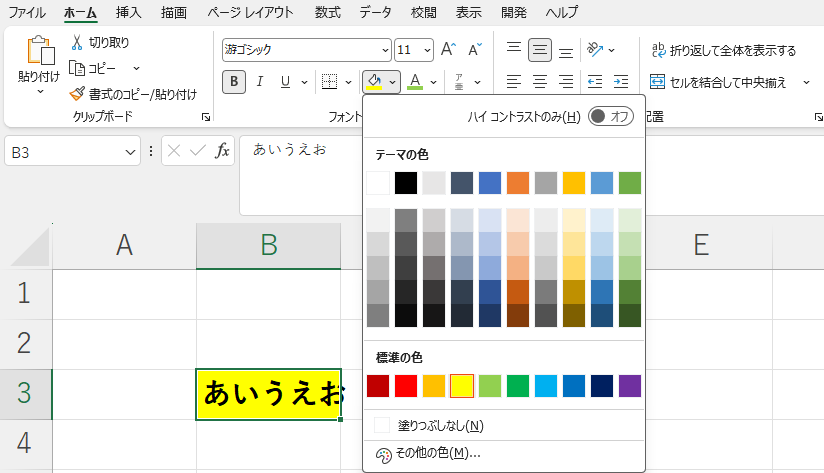
Task: Increase font size with larger A icon
Action: (x=448, y=49)
